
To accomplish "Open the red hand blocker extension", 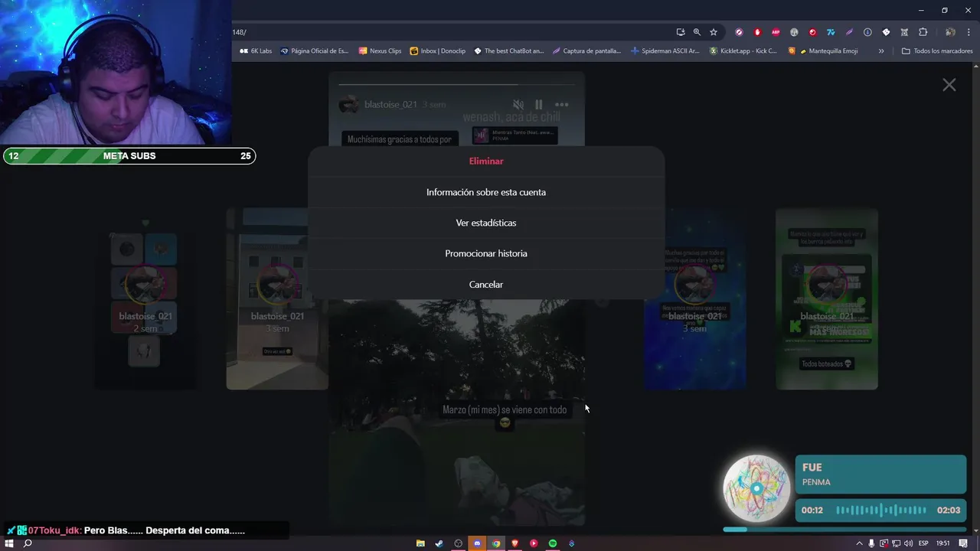I will click(757, 32).
